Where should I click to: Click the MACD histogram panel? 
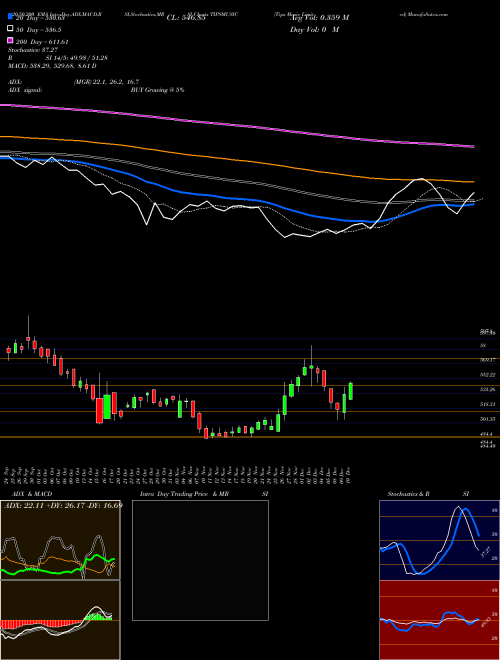pyautogui.click(x=60, y=620)
